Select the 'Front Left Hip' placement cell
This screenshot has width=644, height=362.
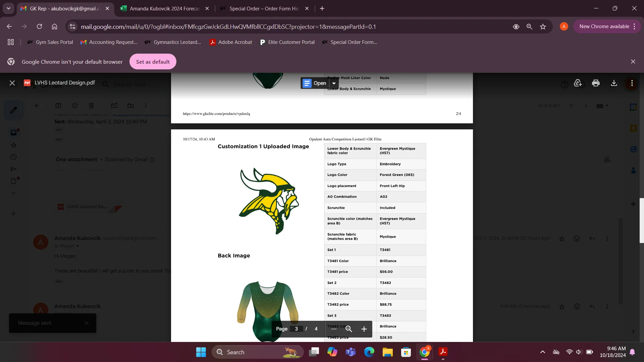coord(401,186)
